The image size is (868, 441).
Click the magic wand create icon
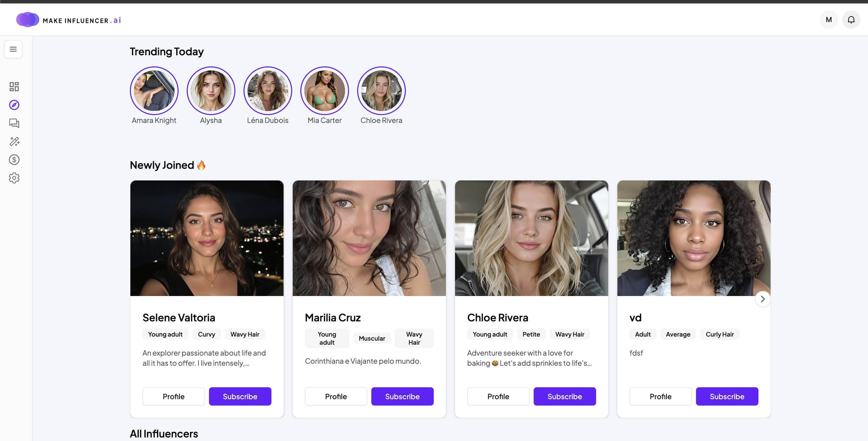[14, 141]
